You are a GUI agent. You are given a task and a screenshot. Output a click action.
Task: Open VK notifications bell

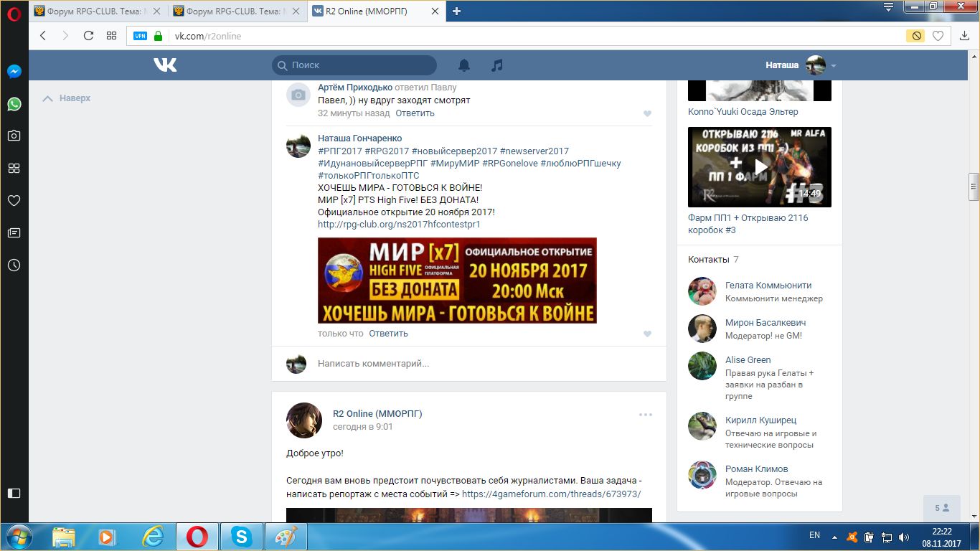[464, 65]
